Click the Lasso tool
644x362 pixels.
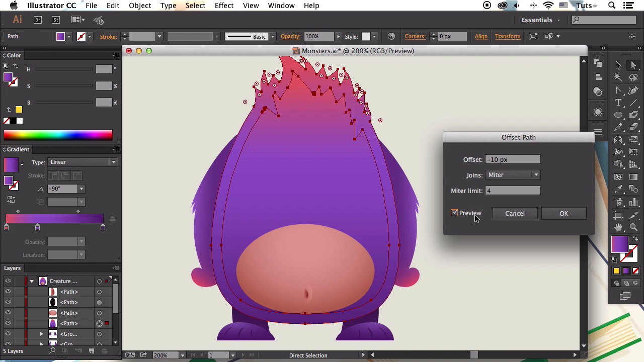click(633, 78)
